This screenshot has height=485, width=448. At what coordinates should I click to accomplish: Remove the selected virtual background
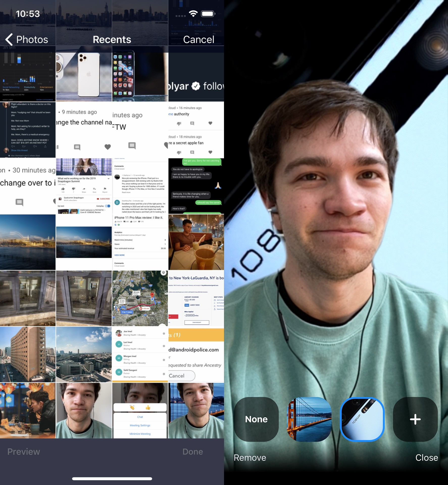coord(250,457)
